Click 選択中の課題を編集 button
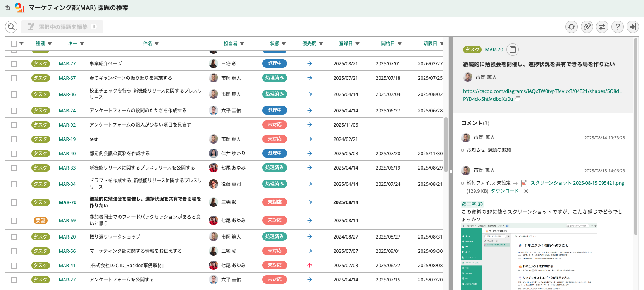This screenshot has height=290, width=644. pyautogui.click(x=62, y=27)
